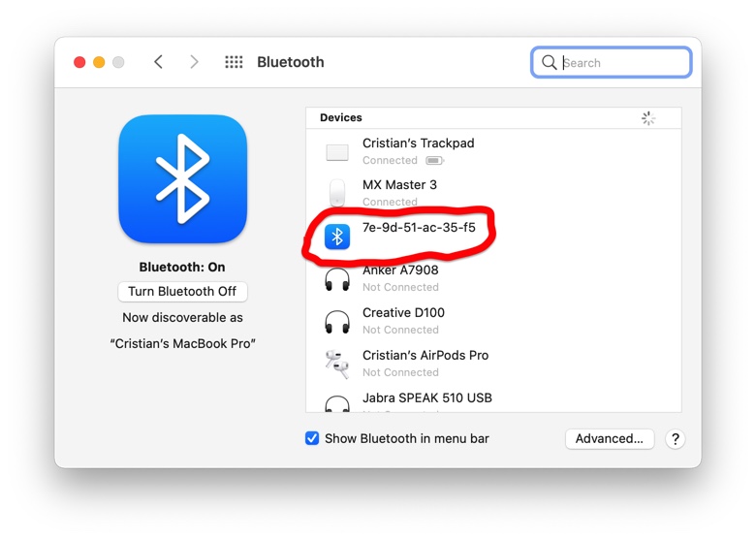Click Not Connected under Anker A7908
Image resolution: width=756 pixels, height=540 pixels.
coord(400,287)
